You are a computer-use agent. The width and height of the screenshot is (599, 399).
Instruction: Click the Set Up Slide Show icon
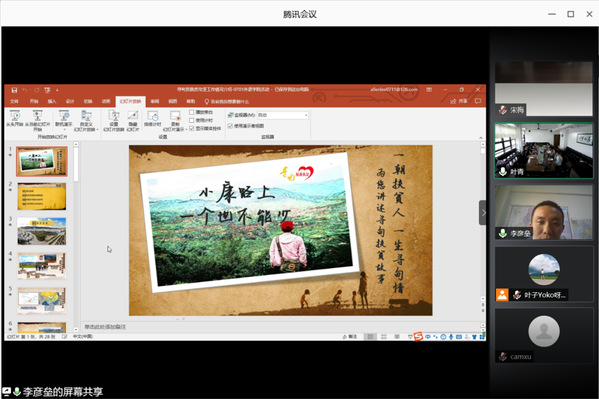[114, 120]
